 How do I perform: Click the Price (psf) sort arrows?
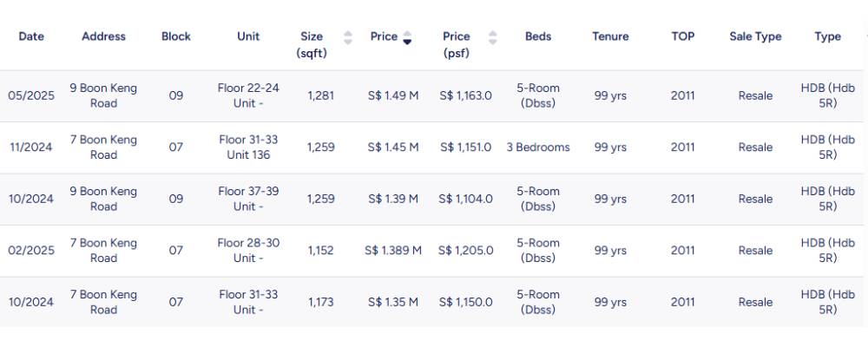[x=493, y=37]
